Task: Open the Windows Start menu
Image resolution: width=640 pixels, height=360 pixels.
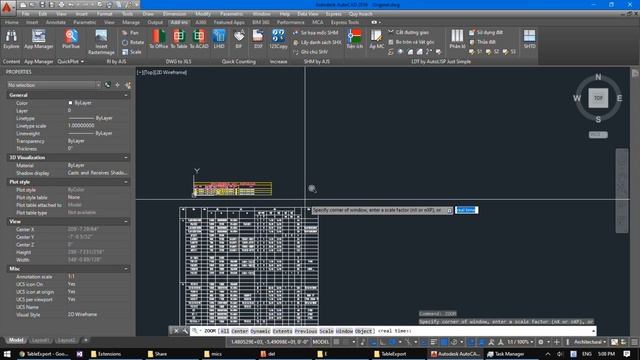Action: pyautogui.click(x=7, y=354)
